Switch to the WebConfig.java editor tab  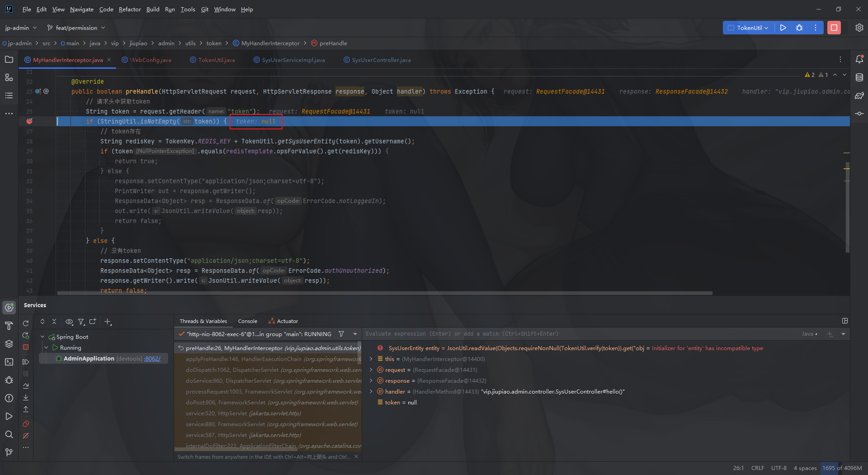pyautogui.click(x=146, y=60)
